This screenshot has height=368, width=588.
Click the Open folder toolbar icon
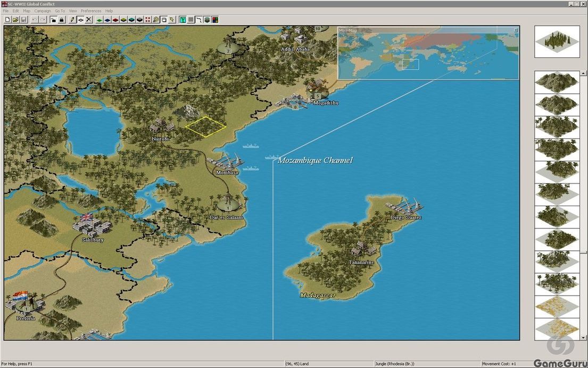16,20
